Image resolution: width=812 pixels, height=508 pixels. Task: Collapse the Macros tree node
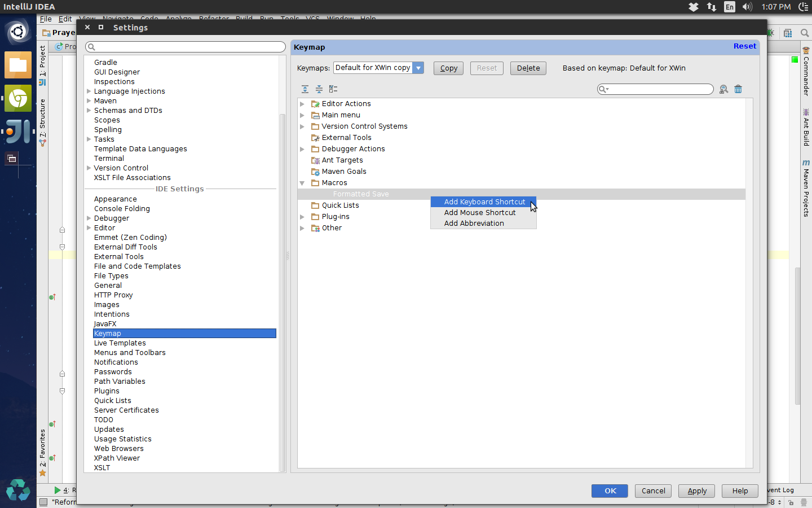coord(302,183)
